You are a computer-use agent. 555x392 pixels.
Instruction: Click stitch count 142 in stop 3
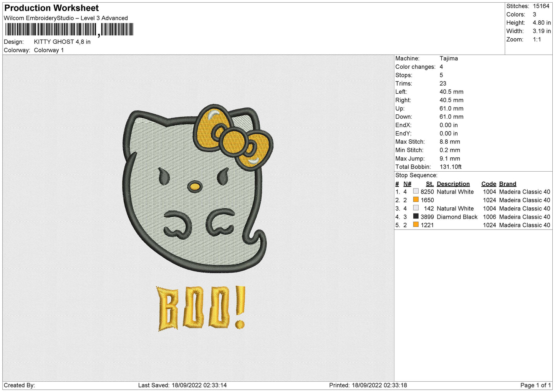pyautogui.click(x=429, y=209)
